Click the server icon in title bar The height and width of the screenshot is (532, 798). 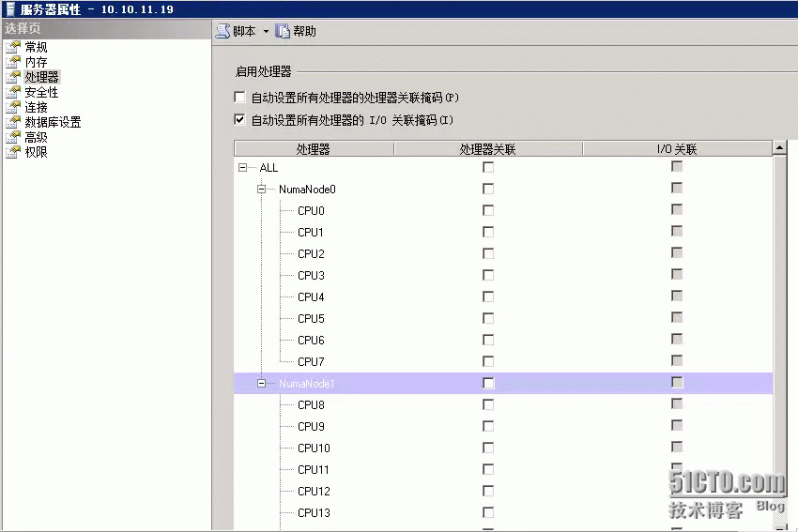click(x=10, y=8)
